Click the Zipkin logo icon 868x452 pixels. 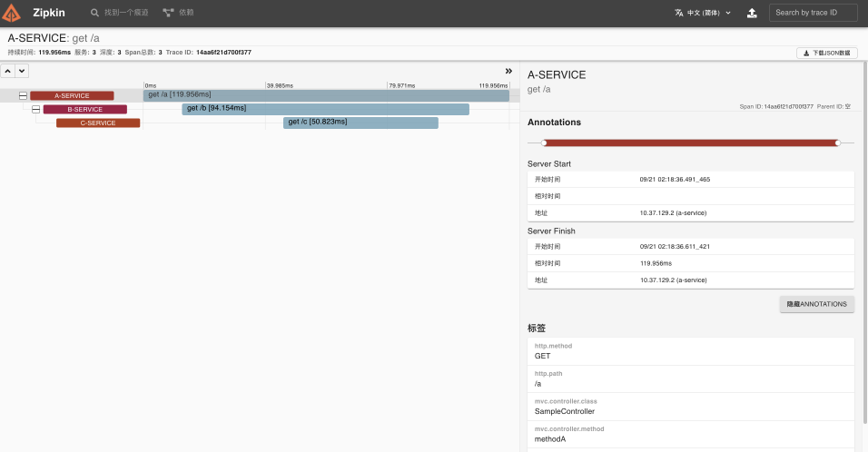[12, 13]
